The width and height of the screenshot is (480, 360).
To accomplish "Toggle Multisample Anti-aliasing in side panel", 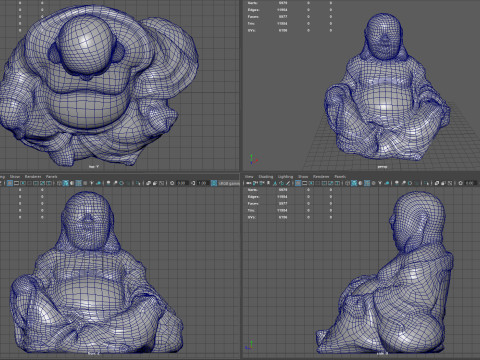I will (x=410, y=183).
